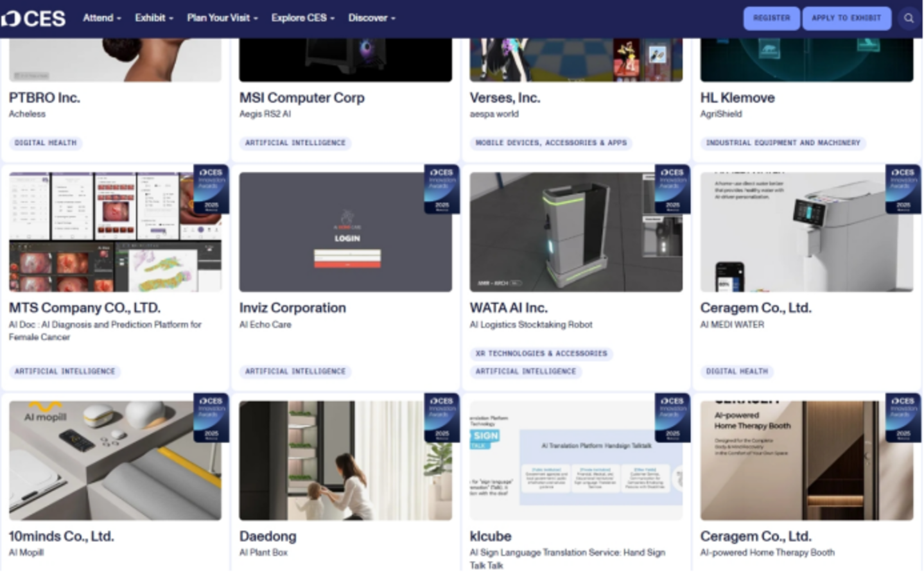Click Innovation Awards badge on 10minds card
The image size is (924, 572).
[211, 417]
